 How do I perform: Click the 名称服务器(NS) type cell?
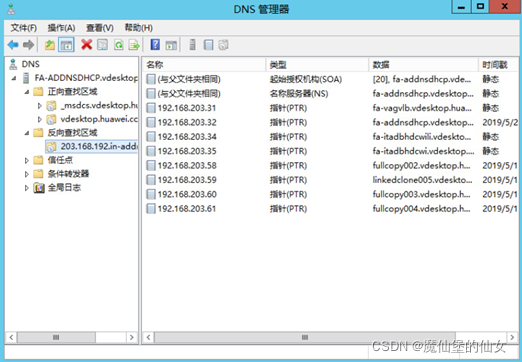[x=299, y=94]
